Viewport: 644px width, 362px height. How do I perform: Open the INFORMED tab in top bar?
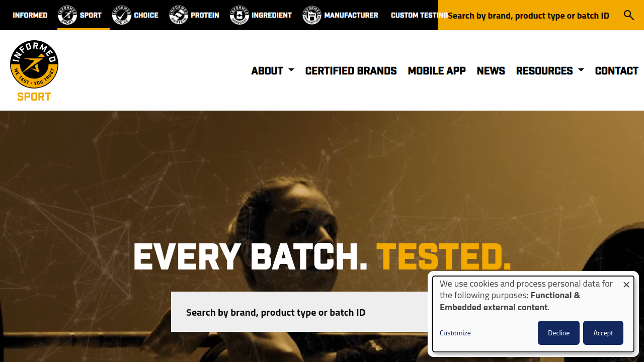pos(30,15)
